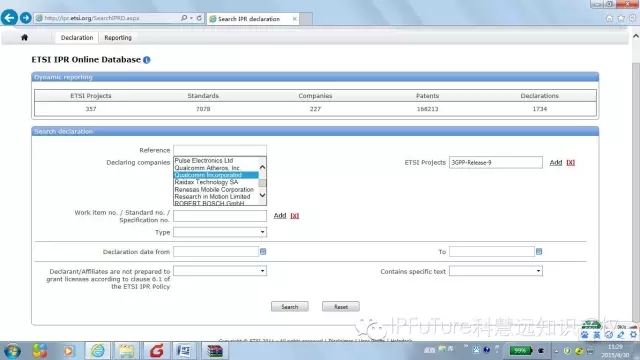The height and width of the screenshot is (360, 640).
Task: Click the ETSI Projects input field
Action: (496, 162)
